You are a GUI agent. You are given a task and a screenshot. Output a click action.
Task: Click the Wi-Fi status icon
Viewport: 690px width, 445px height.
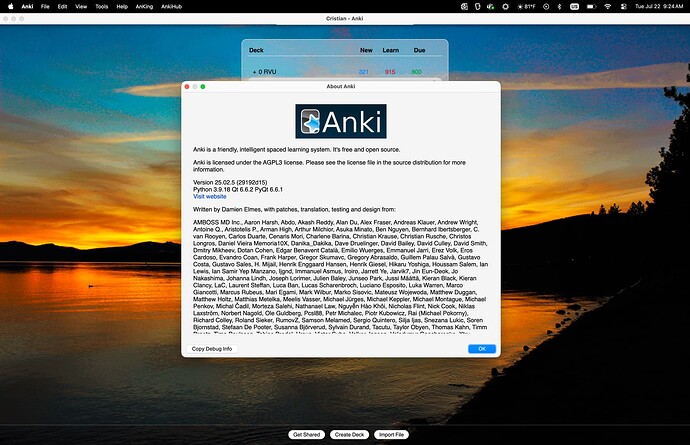coord(608,7)
